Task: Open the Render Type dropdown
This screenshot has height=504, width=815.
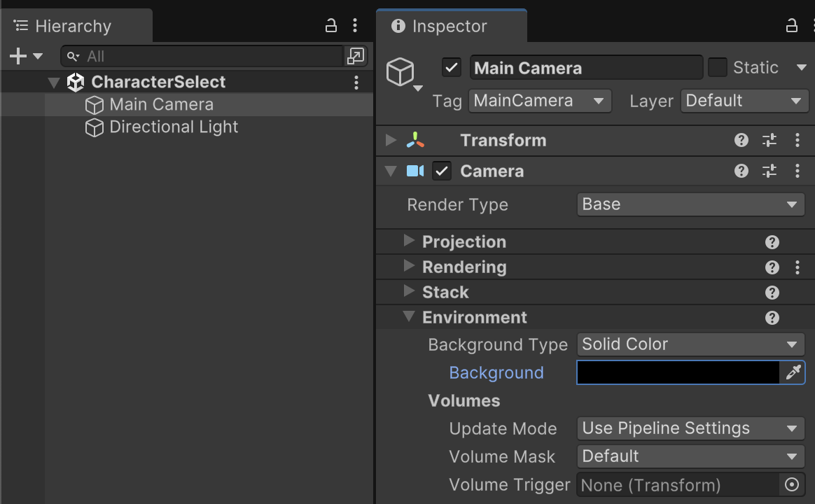Action: tap(690, 205)
